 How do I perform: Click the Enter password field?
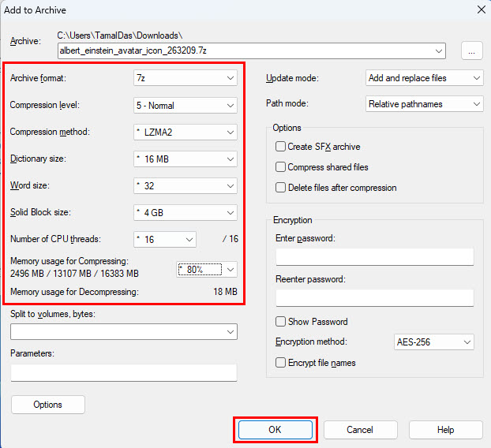click(374, 257)
